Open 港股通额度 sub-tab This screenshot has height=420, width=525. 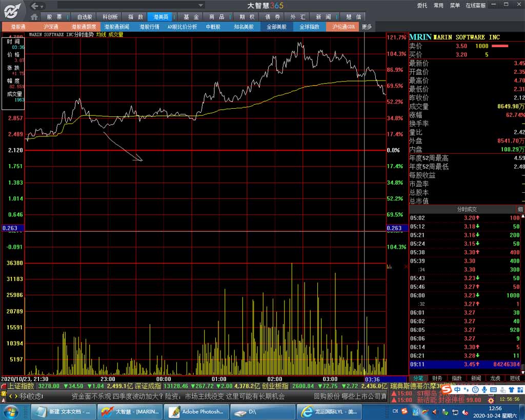84,27
